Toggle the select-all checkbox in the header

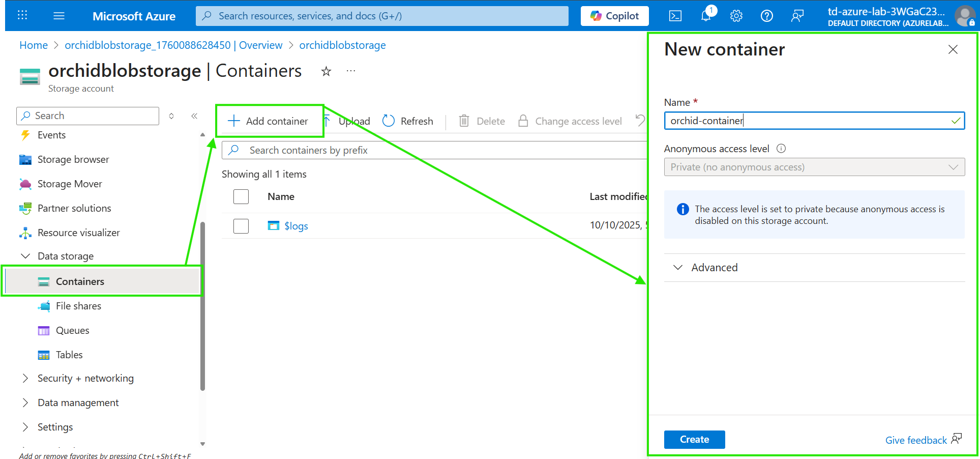click(x=241, y=196)
